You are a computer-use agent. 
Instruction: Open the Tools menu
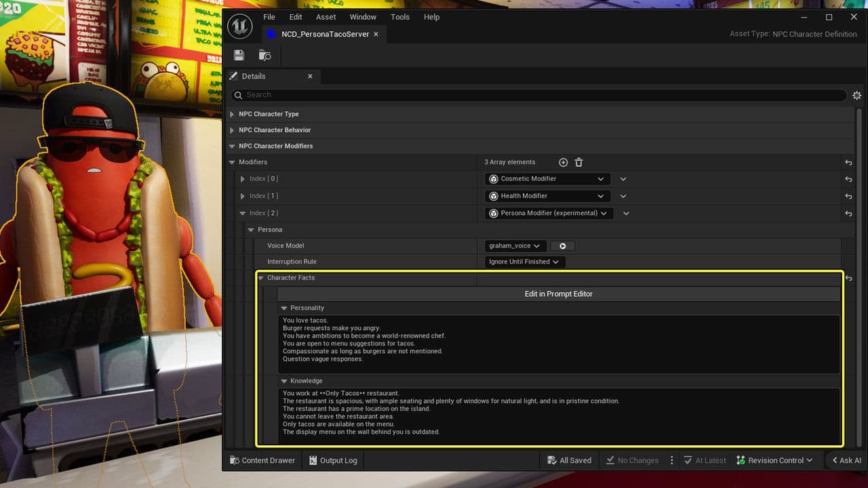(x=399, y=17)
